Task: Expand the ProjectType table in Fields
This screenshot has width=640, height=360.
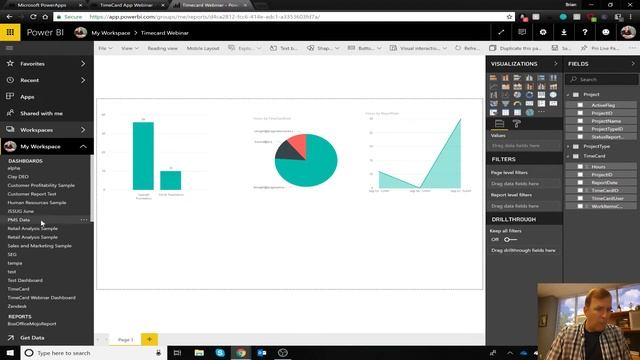Action: pos(568,146)
